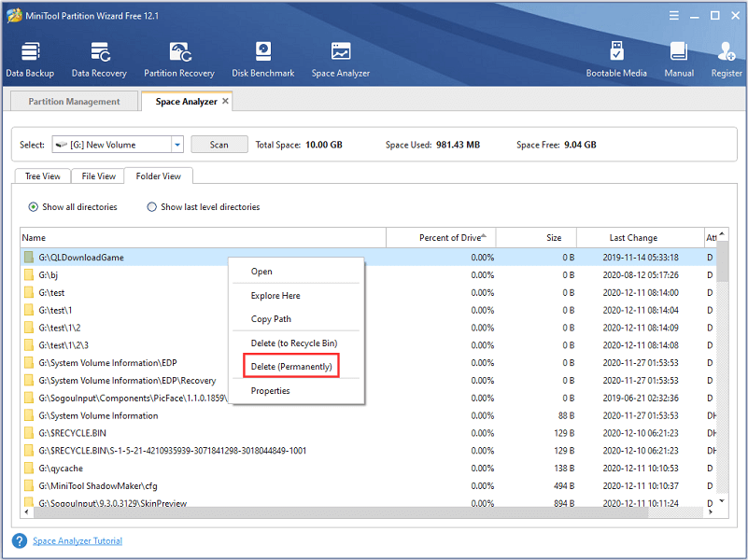
Task: Open the Manual book icon
Action: [679, 59]
